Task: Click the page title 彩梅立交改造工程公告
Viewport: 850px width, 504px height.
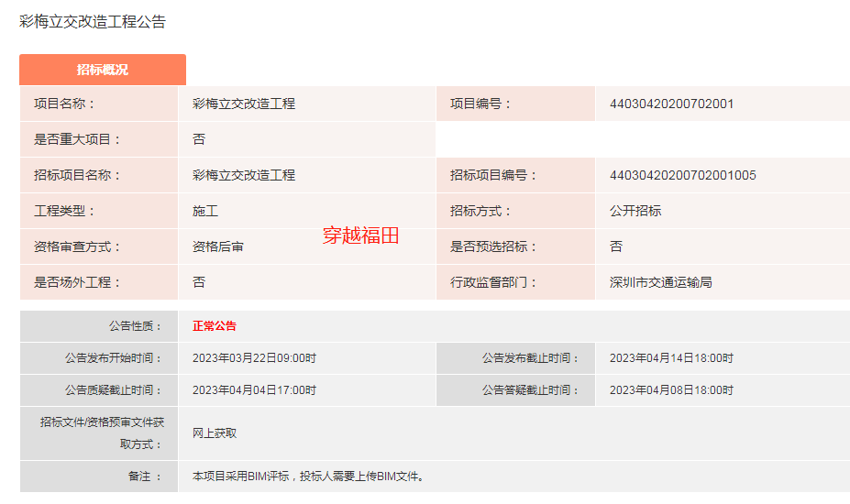Action: click(93, 21)
